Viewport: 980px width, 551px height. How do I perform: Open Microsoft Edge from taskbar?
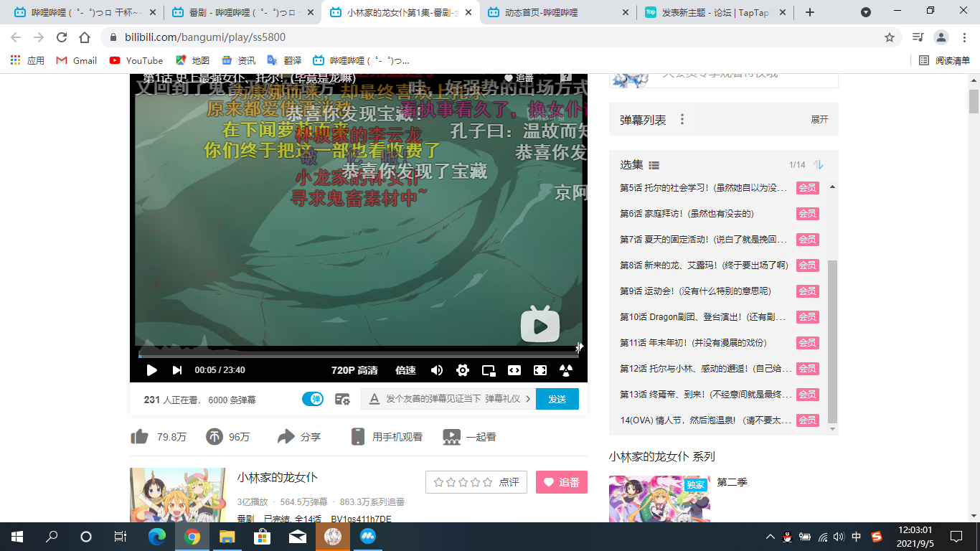[156, 536]
